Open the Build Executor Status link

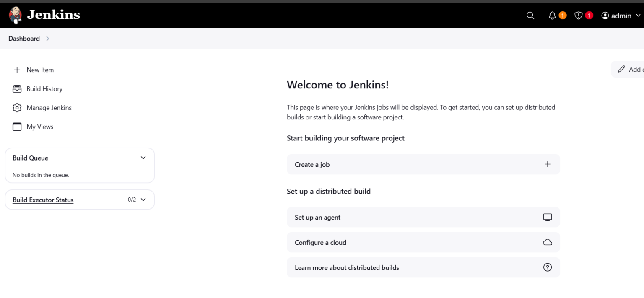43,200
